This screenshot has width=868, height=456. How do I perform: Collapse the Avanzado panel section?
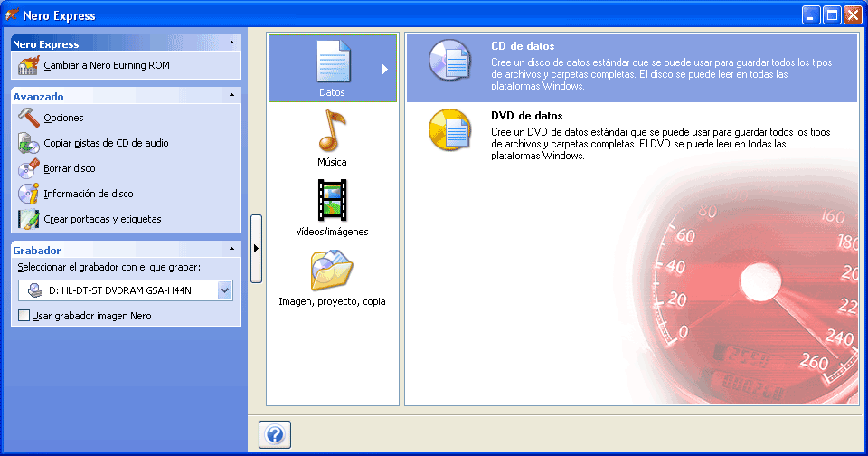pyautogui.click(x=231, y=95)
